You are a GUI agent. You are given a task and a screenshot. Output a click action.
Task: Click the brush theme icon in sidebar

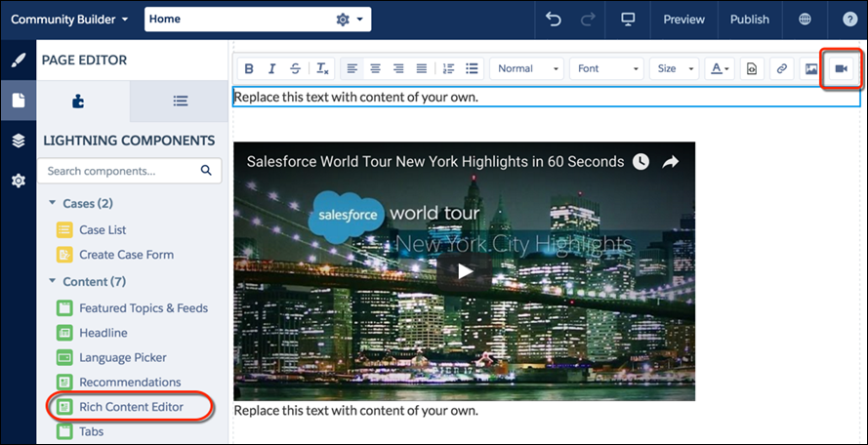[18, 61]
